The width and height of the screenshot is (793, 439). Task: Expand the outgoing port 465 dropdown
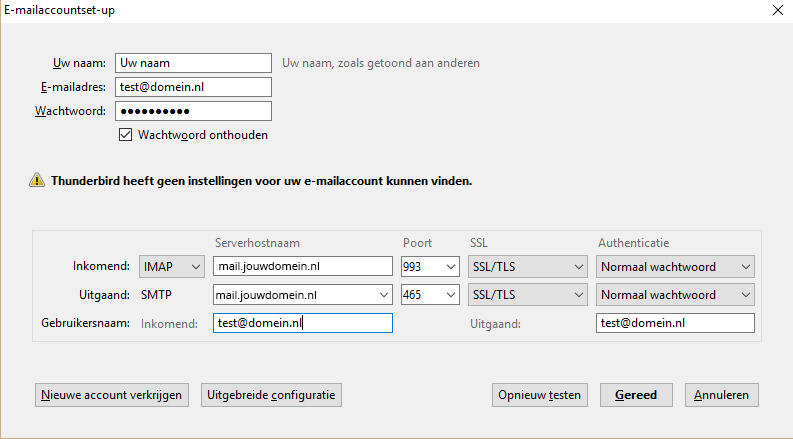[430, 295]
